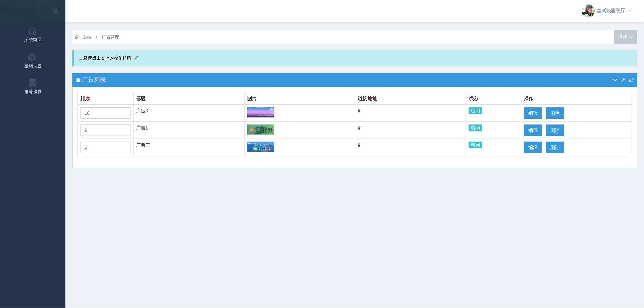Edit the 广告1 row
The height and width of the screenshot is (308, 644).
point(533,130)
